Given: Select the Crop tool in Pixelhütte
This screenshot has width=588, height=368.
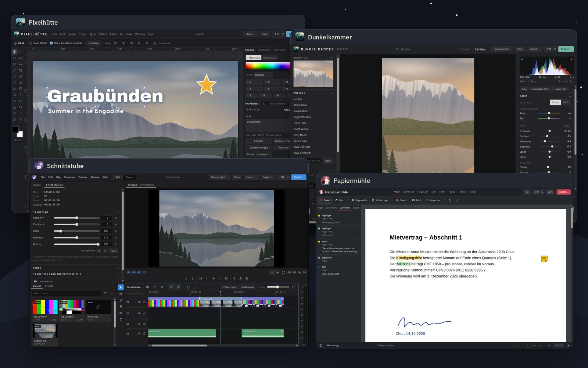Looking at the screenshot, I should click(x=21, y=70).
